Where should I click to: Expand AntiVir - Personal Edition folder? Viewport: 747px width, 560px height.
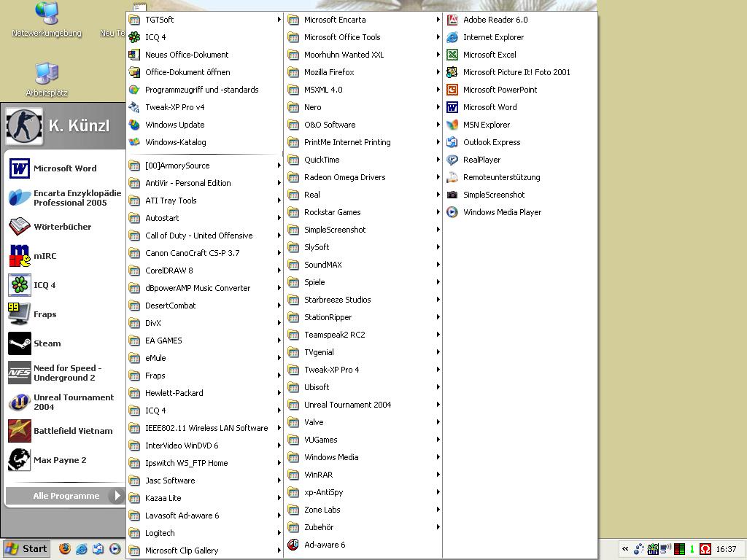205,183
